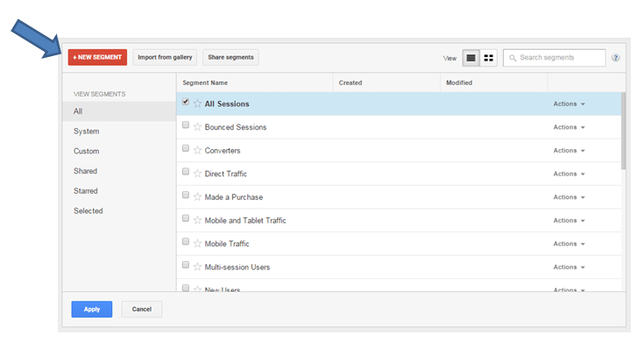Create a new segment with +NEW SEGMENT
The width and height of the screenshot is (644, 342).
coord(97,57)
